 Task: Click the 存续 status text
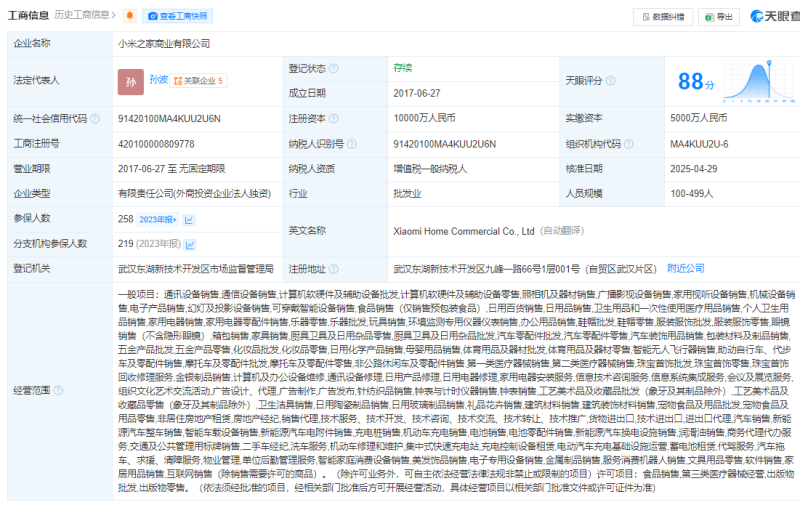pyautogui.click(x=403, y=68)
